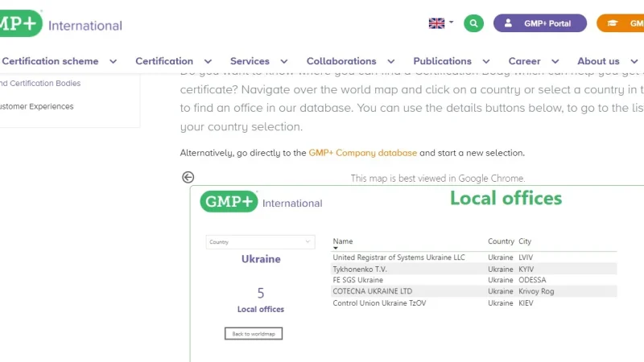Click the back arrow circle above the map
Viewport: 644px width, 362px height.
(188, 177)
